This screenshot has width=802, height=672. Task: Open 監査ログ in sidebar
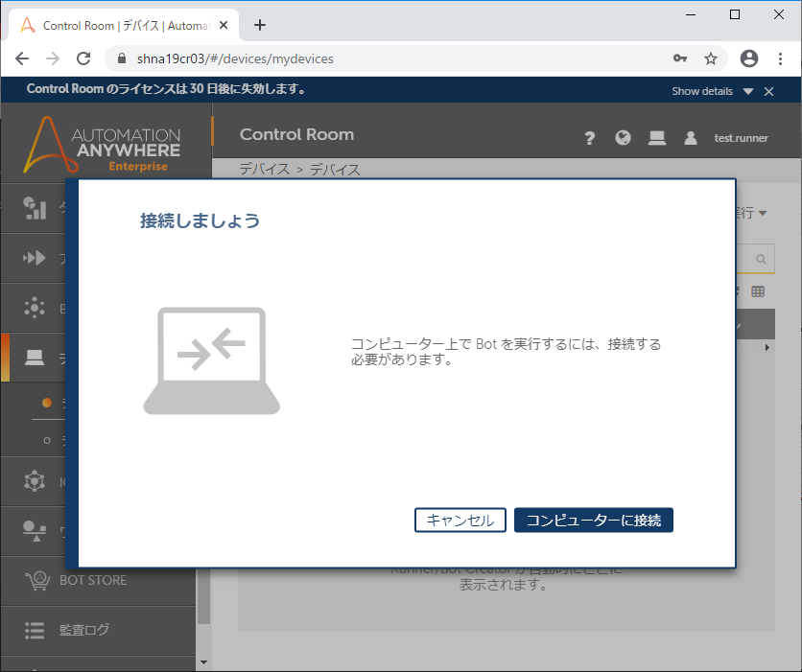coord(84,630)
